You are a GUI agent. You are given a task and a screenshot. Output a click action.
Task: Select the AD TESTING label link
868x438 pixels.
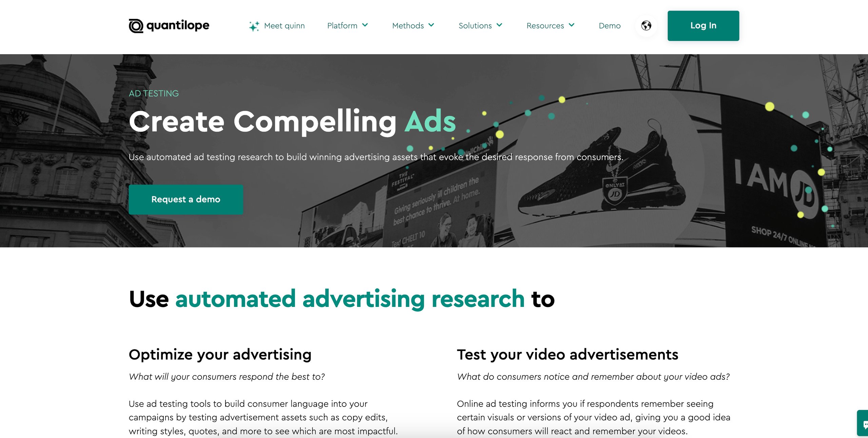tap(154, 93)
